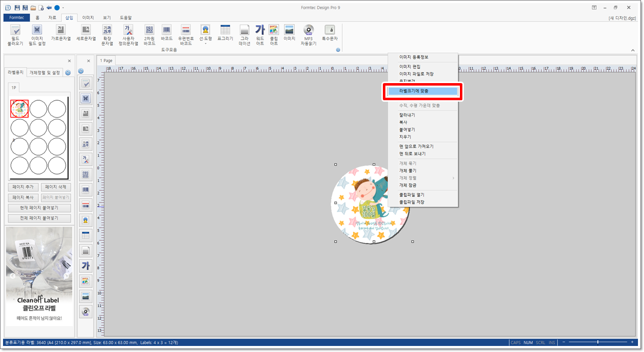Insert 특수문자 from the ribbon
This screenshot has height=352, width=644.
pyautogui.click(x=330, y=33)
